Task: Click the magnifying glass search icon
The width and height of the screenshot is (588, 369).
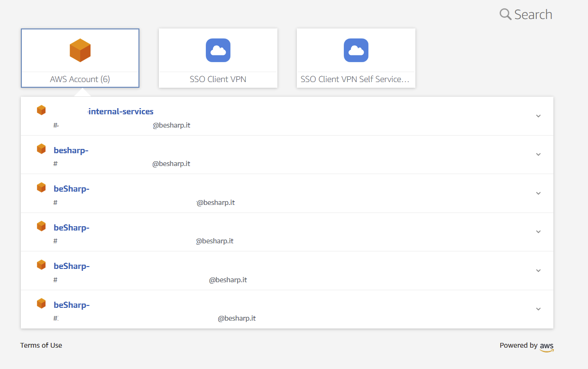Action: (505, 14)
